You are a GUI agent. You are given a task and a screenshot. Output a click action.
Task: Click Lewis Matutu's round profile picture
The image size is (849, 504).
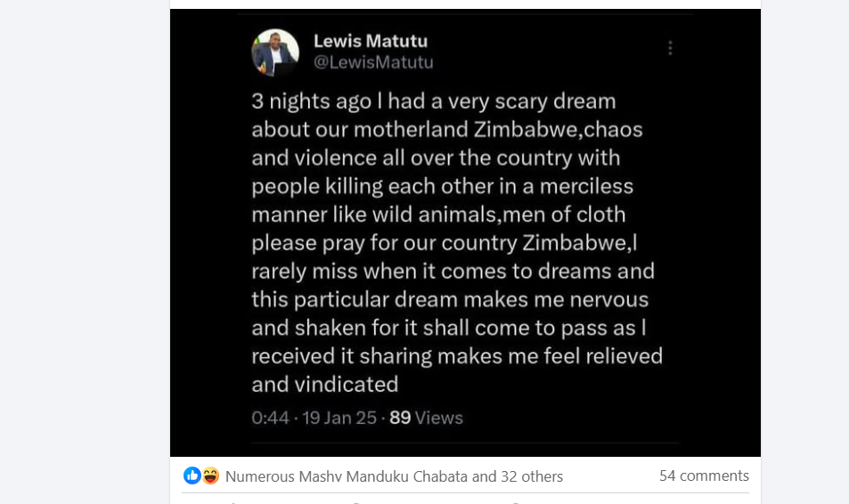pos(275,53)
